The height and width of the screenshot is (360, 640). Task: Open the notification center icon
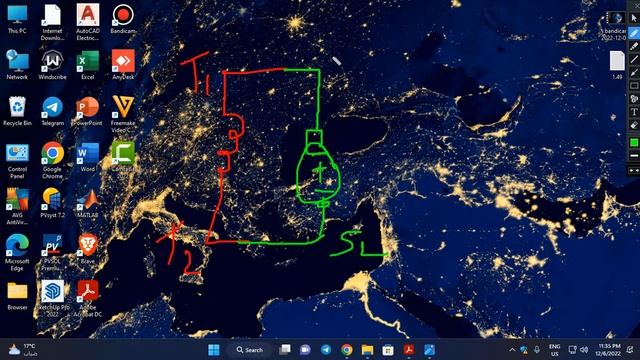pos(630,350)
